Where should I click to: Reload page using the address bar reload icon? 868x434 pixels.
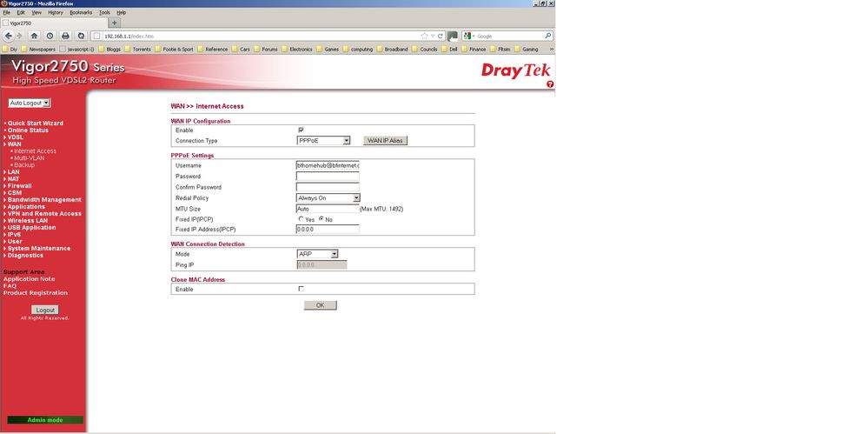[x=441, y=36]
